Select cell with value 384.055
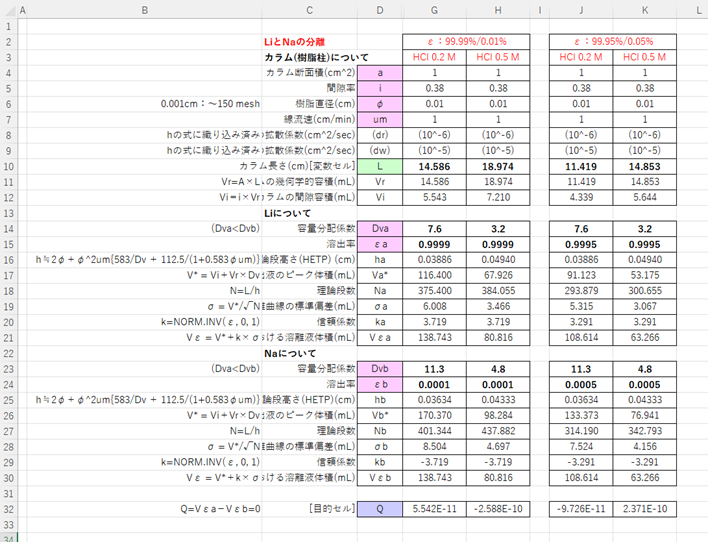Screen dimensions: 708x542 coord(498,291)
